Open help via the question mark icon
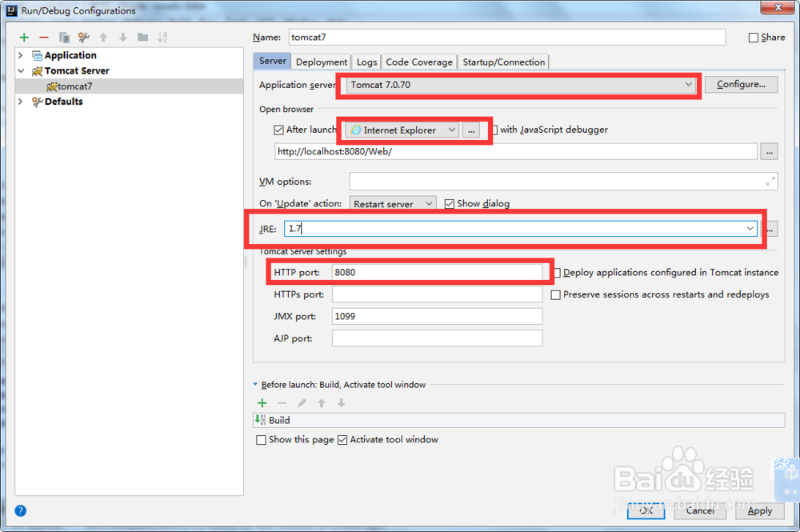The image size is (800, 532). [x=19, y=510]
